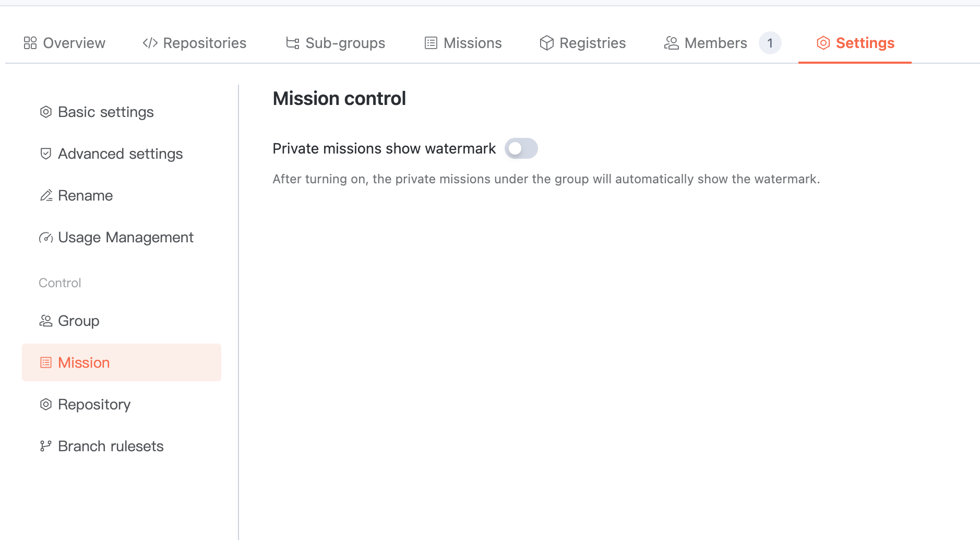The height and width of the screenshot is (540, 980).
Task: Click the Registries cube icon
Action: point(546,43)
